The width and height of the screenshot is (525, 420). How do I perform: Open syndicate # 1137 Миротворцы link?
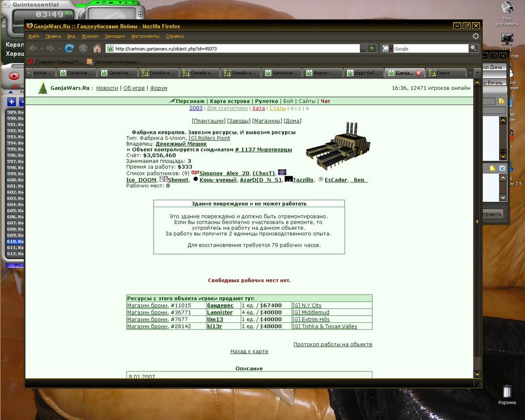point(264,150)
